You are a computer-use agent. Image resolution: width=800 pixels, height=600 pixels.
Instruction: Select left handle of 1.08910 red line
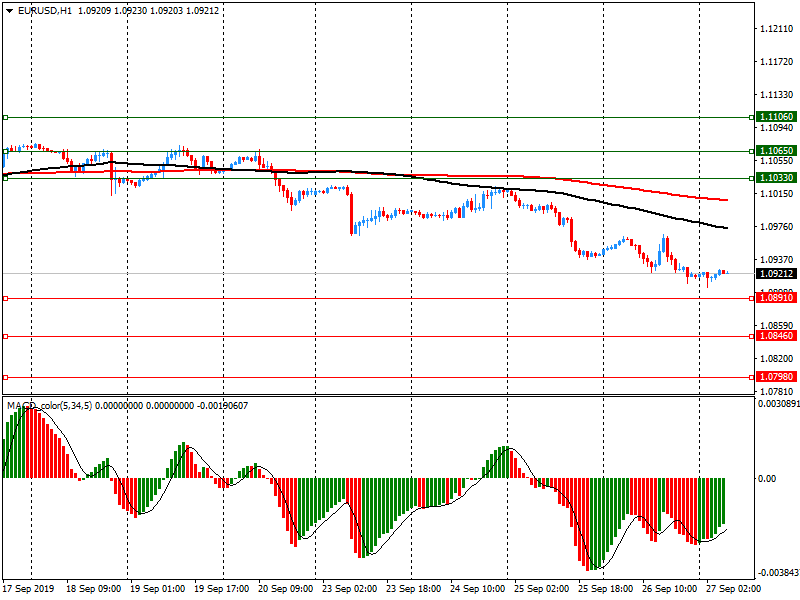(x=6, y=298)
